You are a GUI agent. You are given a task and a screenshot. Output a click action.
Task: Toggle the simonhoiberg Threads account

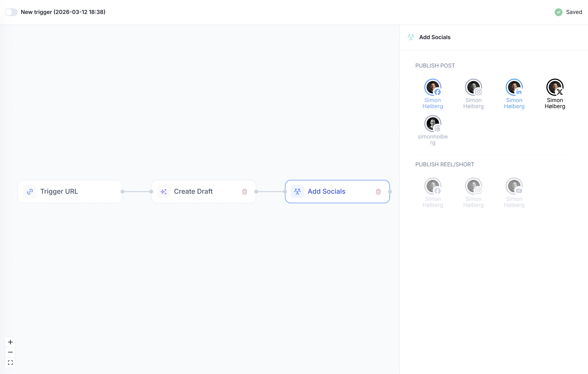click(x=432, y=124)
